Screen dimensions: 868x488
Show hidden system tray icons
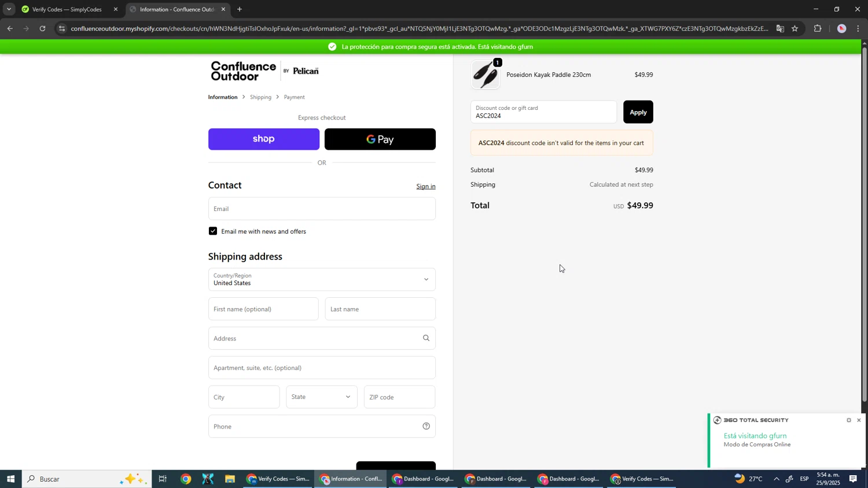(777, 479)
